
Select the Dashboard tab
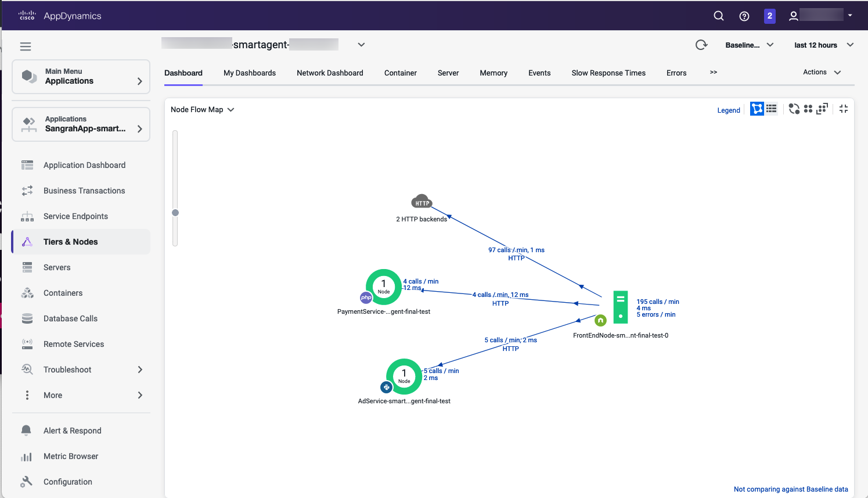click(x=183, y=73)
